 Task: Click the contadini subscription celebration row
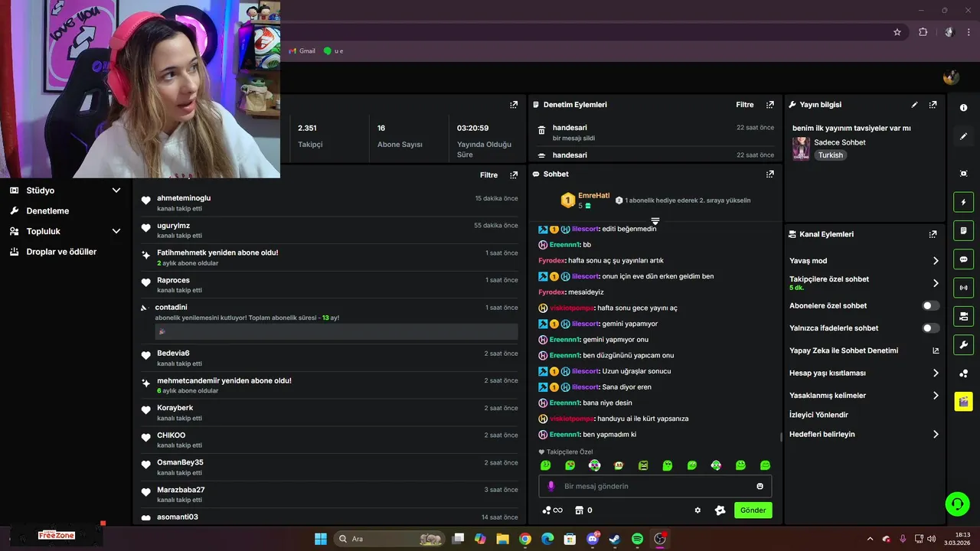(x=330, y=320)
